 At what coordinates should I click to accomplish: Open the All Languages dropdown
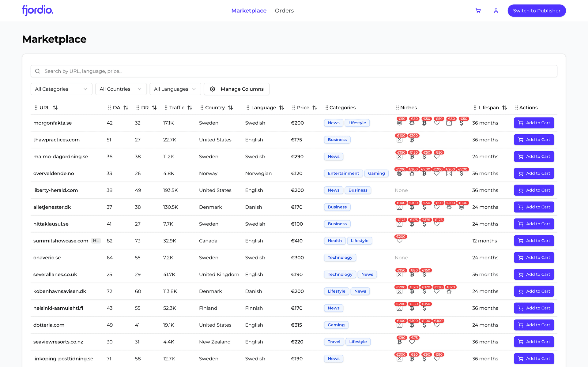click(x=175, y=89)
